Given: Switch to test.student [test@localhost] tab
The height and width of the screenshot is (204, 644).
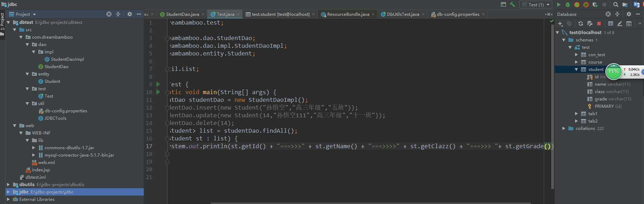Looking at the screenshot, I should click(280, 14).
